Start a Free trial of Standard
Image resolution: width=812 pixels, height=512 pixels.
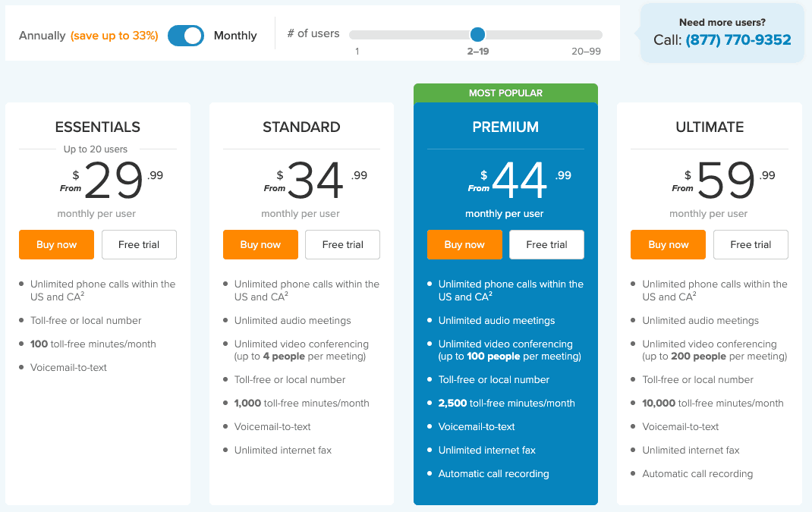click(x=342, y=244)
